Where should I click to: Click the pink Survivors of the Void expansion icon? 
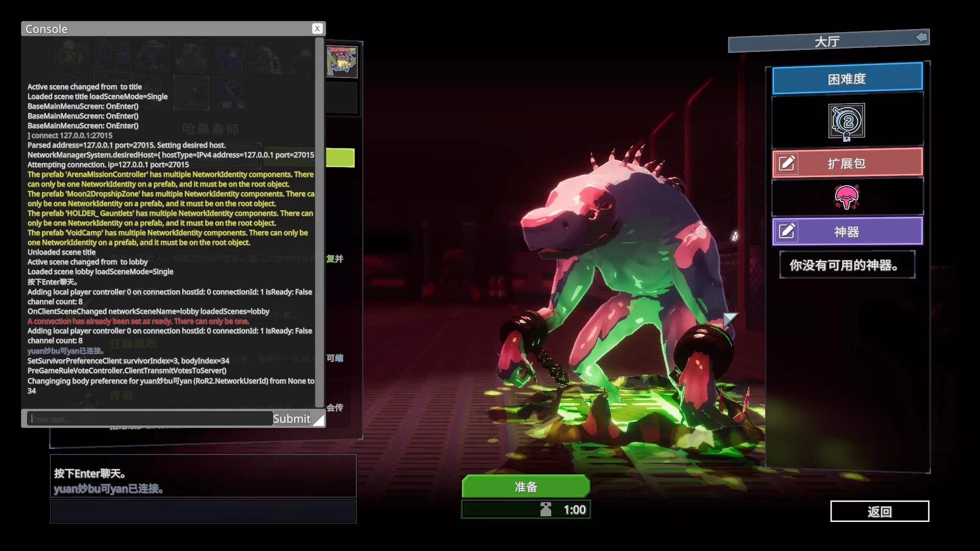(846, 197)
